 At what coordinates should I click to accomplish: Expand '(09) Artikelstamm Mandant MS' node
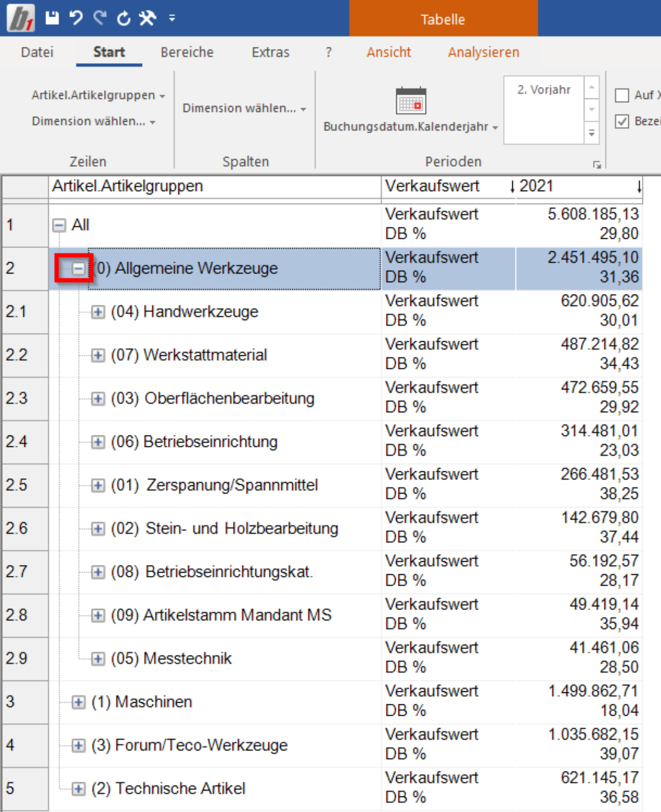pyautogui.click(x=97, y=615)
